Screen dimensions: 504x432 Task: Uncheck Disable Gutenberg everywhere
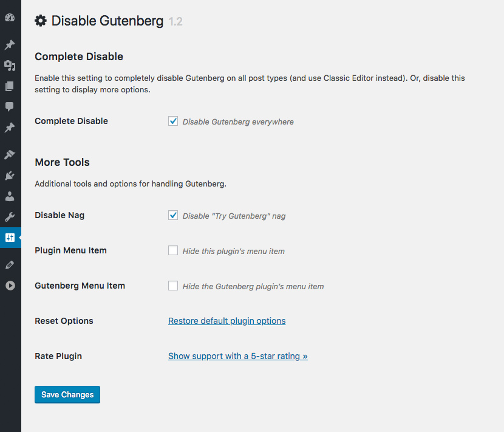(x=173, y=122)
